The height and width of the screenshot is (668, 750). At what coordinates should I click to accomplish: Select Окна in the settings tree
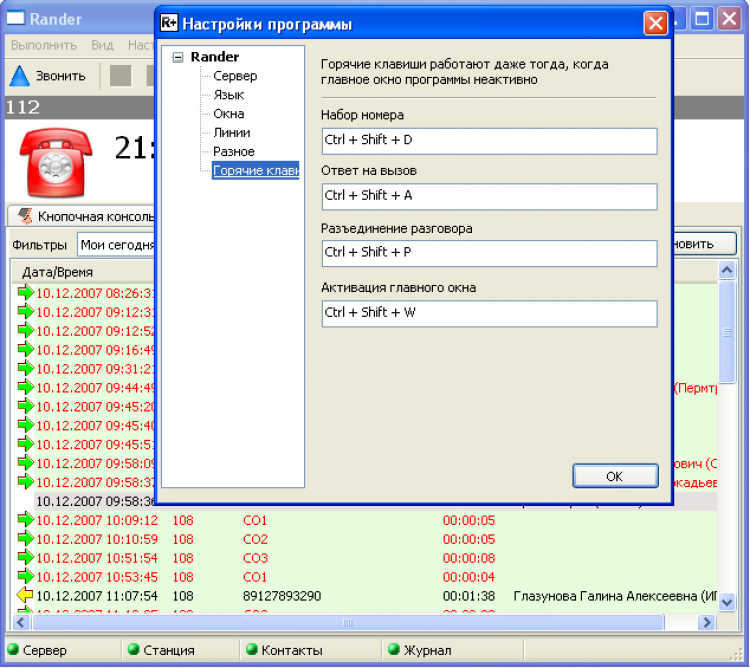click(x=229, y=114)
